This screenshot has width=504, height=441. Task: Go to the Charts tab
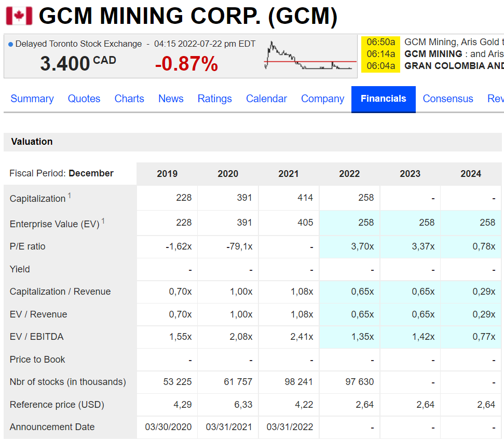point(129,99)
